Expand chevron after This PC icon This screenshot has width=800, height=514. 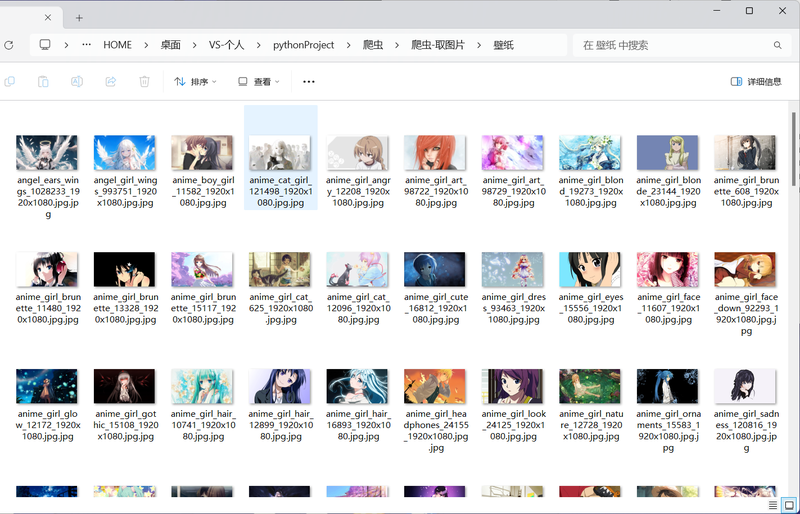[x=66, y=45]
